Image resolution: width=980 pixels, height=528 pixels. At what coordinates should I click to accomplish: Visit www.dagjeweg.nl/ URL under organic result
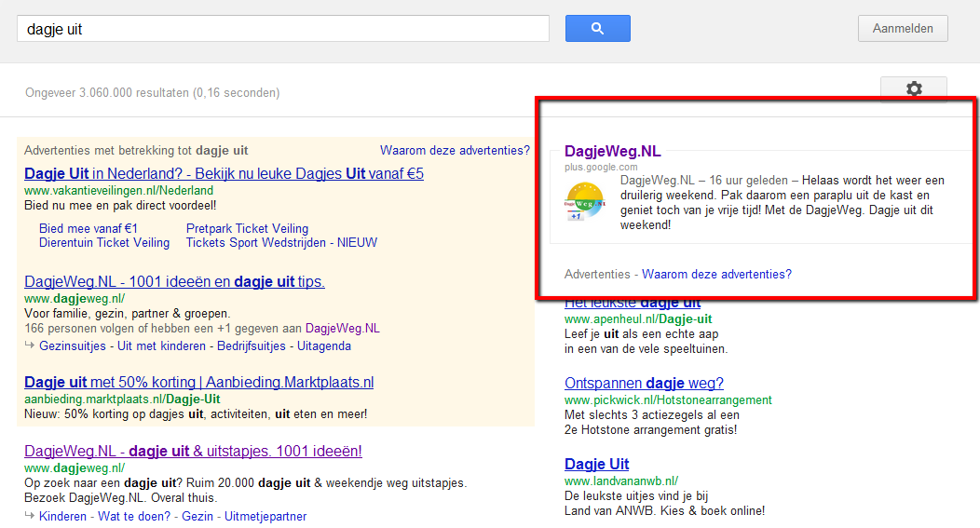point(75,468)
